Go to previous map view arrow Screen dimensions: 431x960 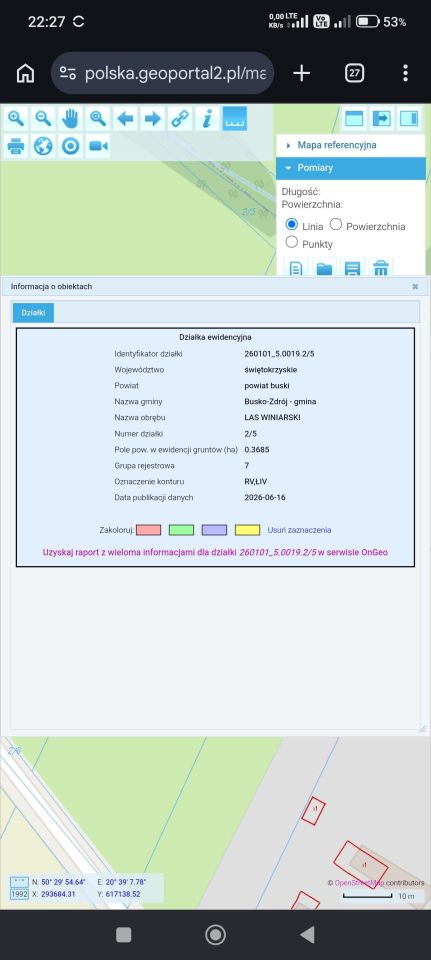click(126, 118)
